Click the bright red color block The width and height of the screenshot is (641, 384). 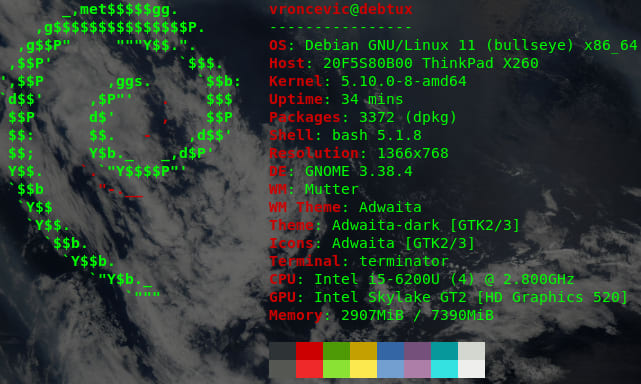point(309,369)
